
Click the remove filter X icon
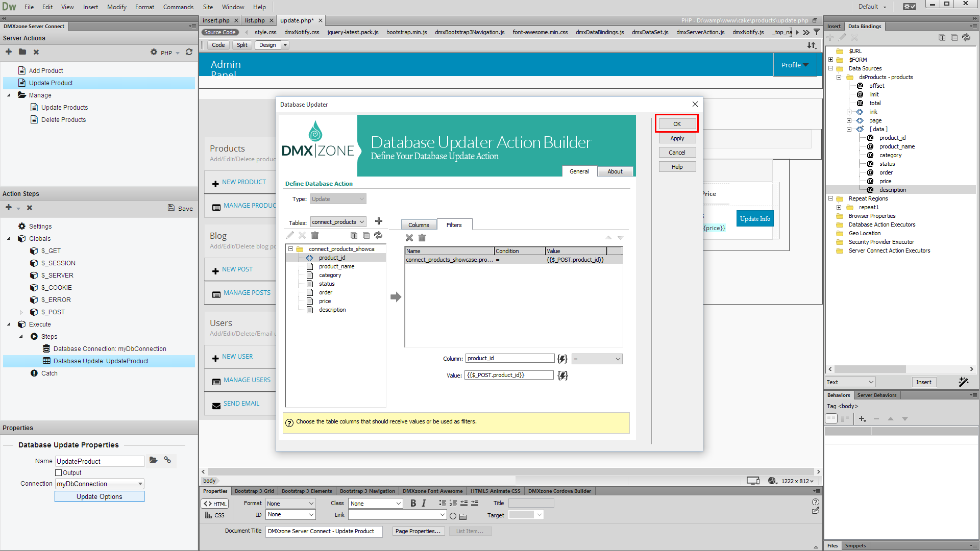[409, 238]
